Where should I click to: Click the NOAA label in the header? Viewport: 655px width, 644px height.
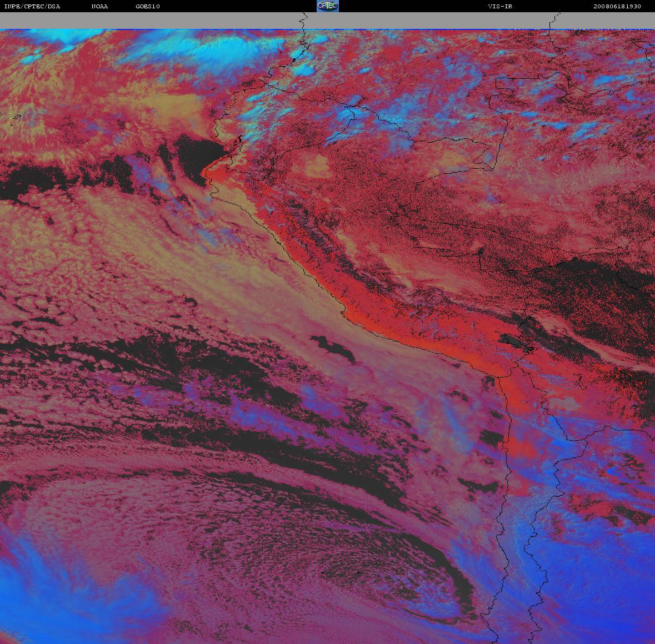tap(99, 6)
